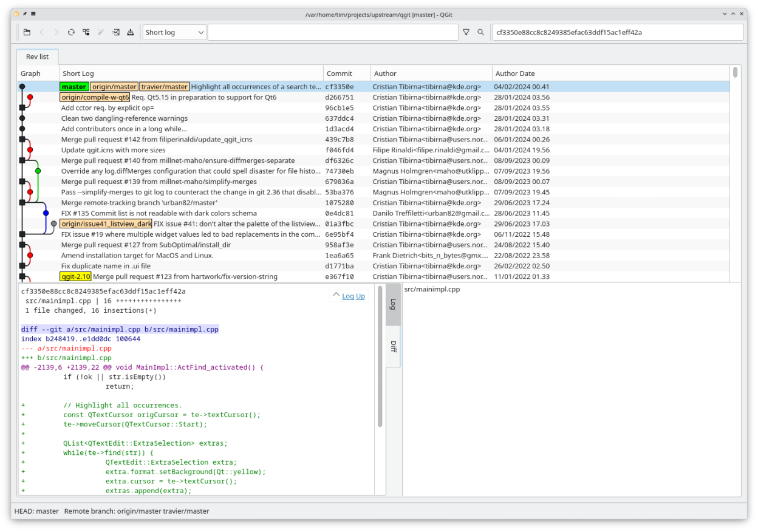Select the vertical Diff tab

[393, 346]
